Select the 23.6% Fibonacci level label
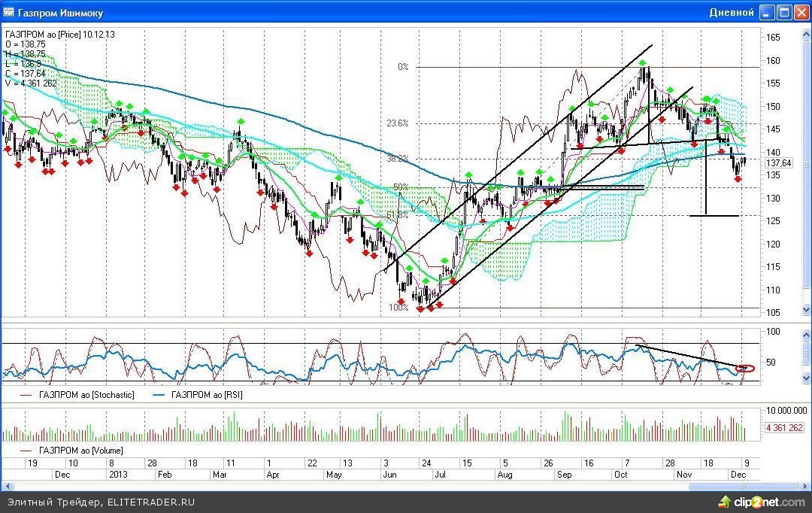 [x=397, y=123]
